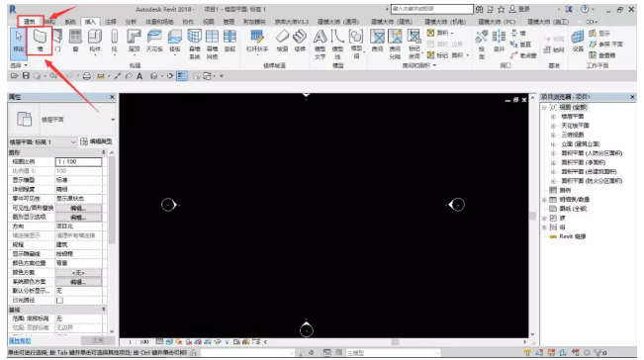
Task: Click the Component (构件) tool
Action: click(x=95, y=41)
